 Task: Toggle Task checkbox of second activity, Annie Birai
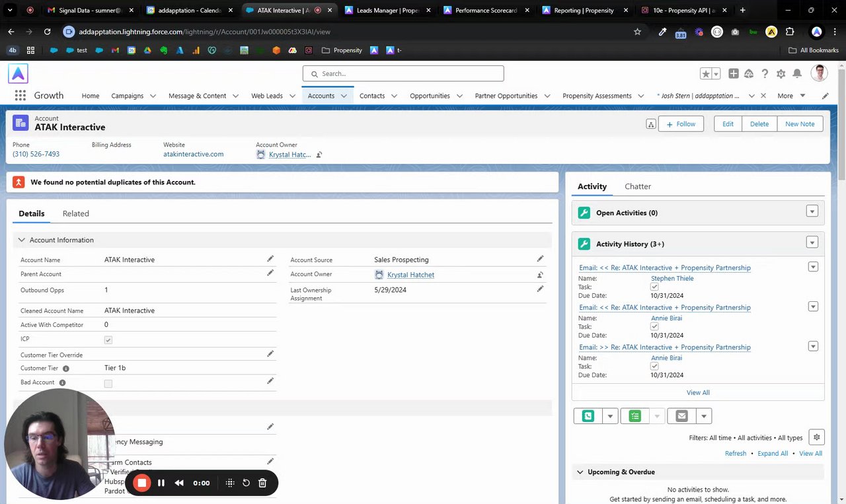point(654,326)
